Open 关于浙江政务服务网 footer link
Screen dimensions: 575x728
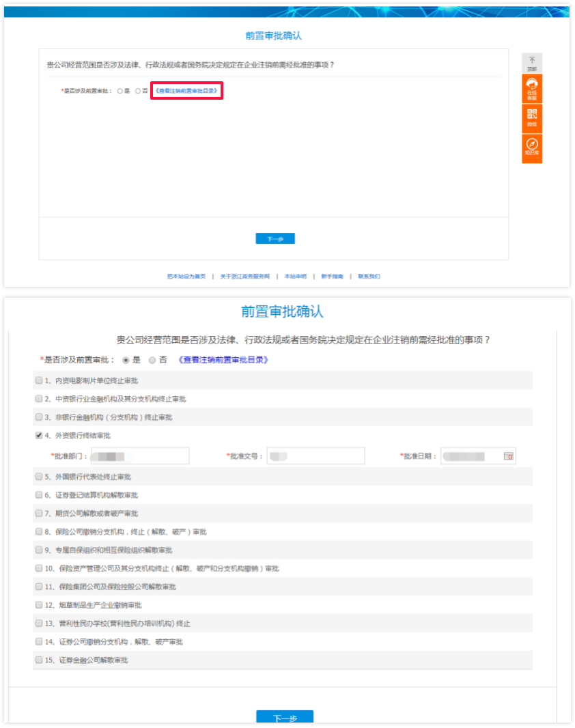(x=244, y=277)
